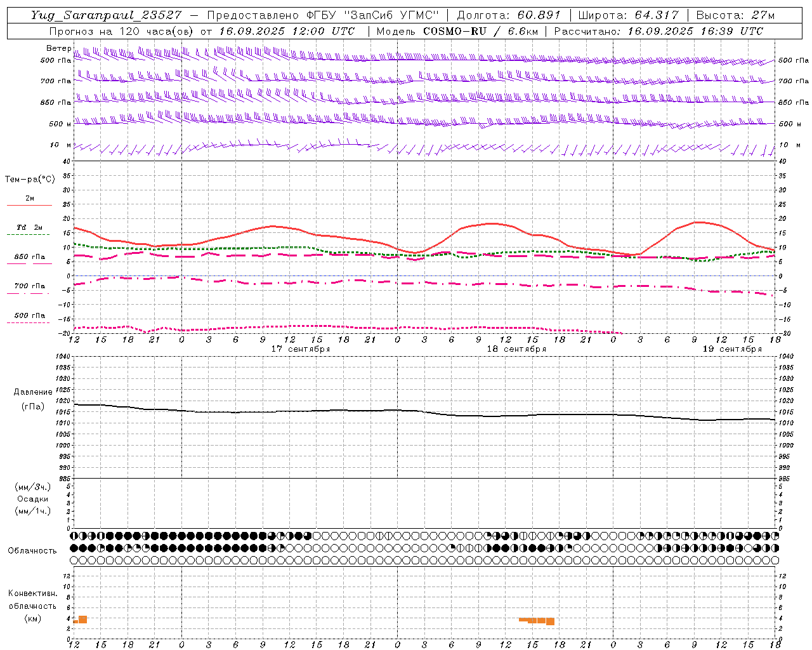
Task: Select the provider text ФГБУ "ЗапСиб УГМС"
Action: click(374, 15)
